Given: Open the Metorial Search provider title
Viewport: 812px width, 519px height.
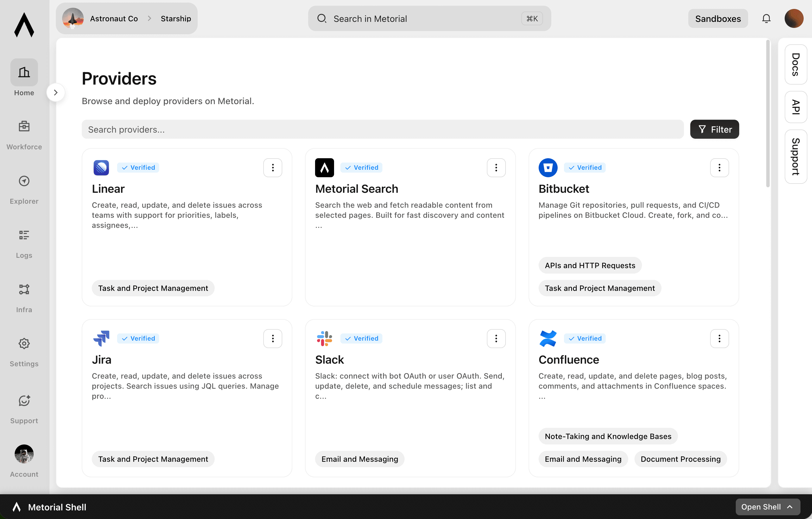Looking at the screenshot, I should coord(357,189).
